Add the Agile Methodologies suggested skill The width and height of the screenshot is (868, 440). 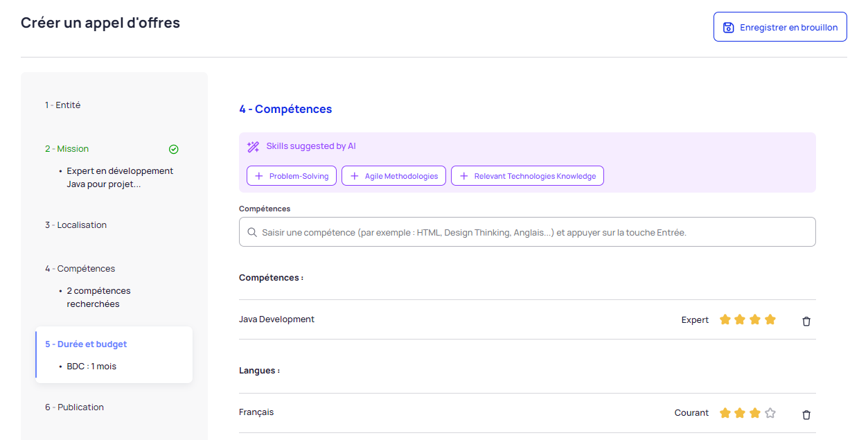[393, 176]
